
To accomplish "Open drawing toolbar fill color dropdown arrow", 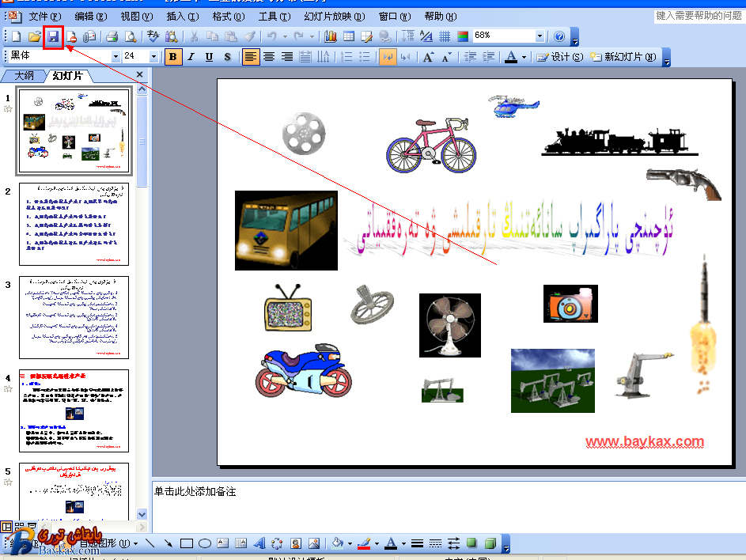I will tap(350, 543).
